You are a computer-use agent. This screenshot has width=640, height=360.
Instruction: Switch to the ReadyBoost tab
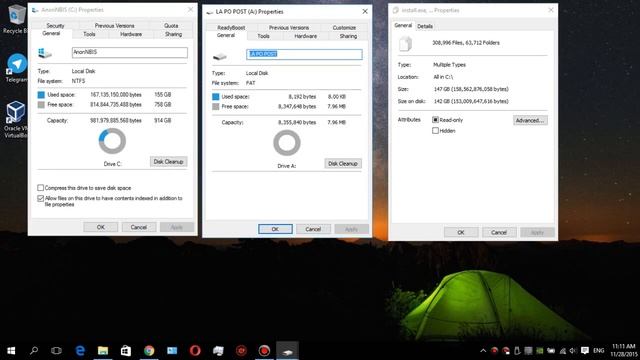click(x=231, y=27)
